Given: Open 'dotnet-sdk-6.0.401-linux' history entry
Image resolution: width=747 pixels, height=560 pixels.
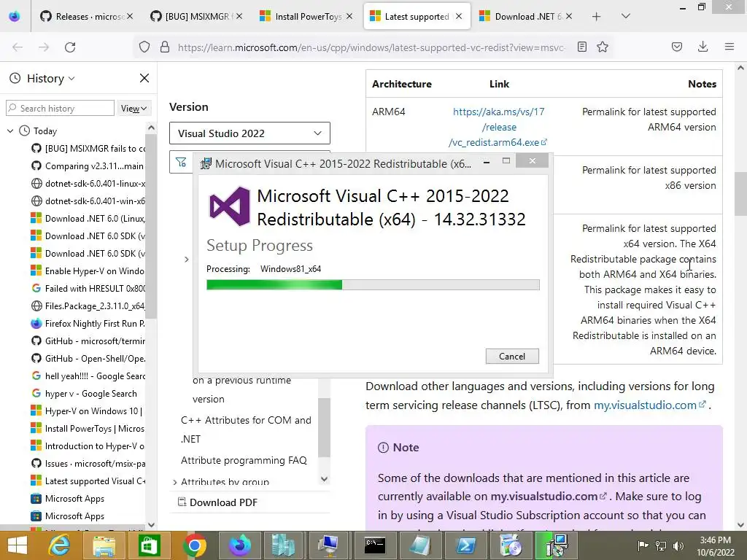Looking at the screenshot, I should (88, 183).
